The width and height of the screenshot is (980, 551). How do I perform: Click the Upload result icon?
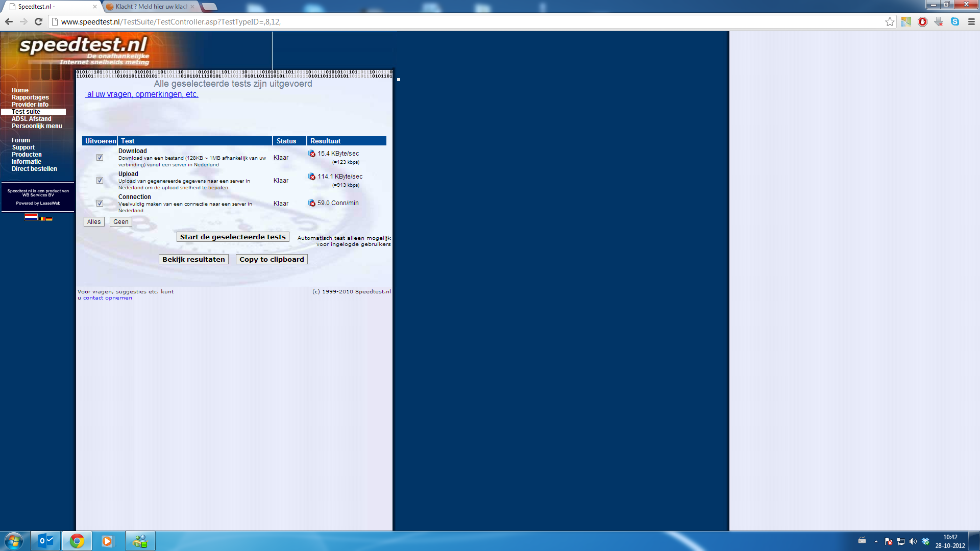coord(312,177)
